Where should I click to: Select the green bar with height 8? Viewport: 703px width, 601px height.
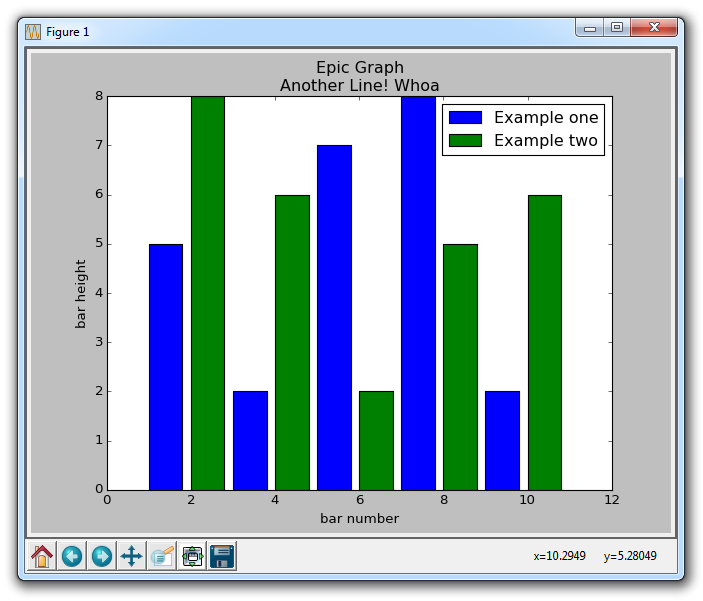(x=208, y=292)
